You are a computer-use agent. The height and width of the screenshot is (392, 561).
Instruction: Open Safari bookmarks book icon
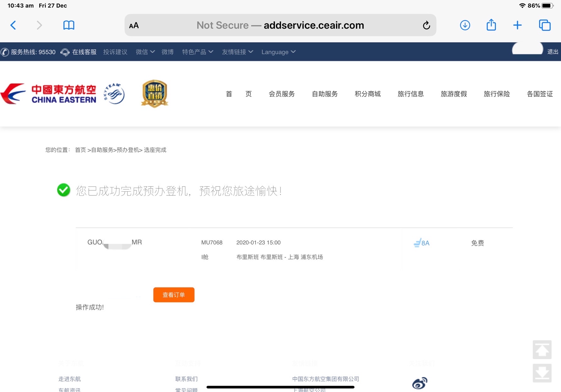[x=69, y=25]
